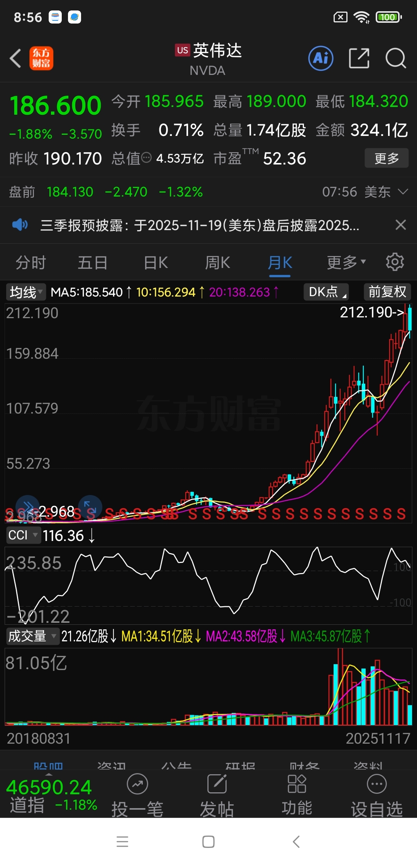Tap the 总量 1.74亿股 value

coord(276,130)
